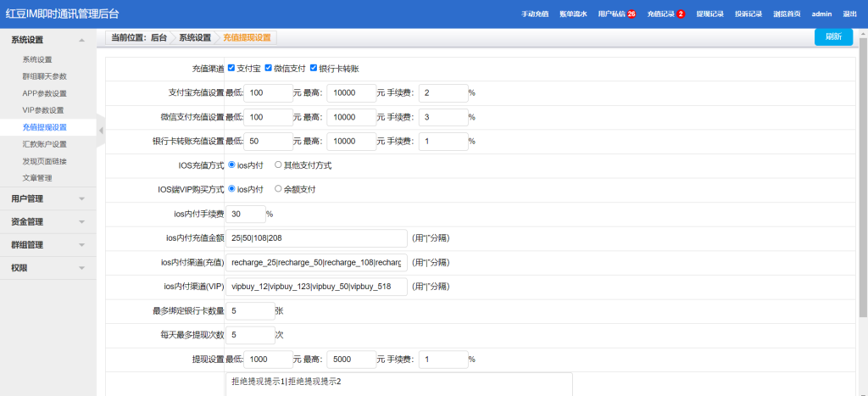Toggle the 支付宝 recharge channel checkbox
The width and height of the screenshot is (868, 396).
231,68
